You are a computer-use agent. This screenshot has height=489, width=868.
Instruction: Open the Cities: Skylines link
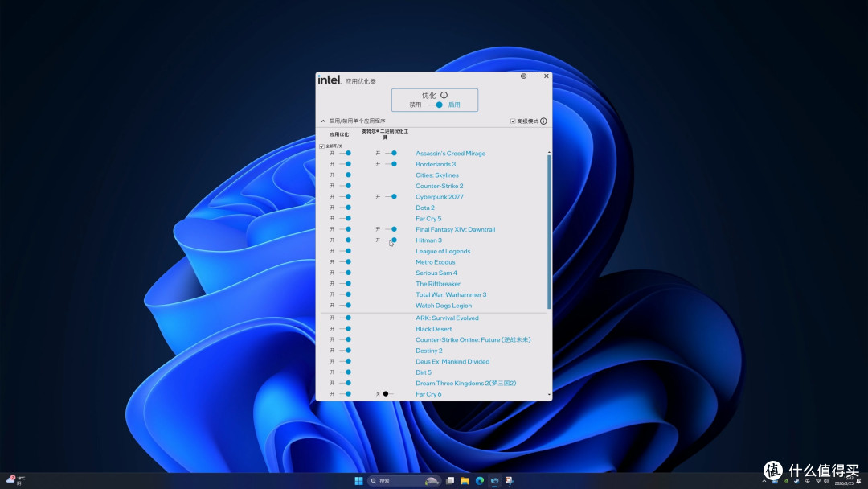(x=436, y=175)
